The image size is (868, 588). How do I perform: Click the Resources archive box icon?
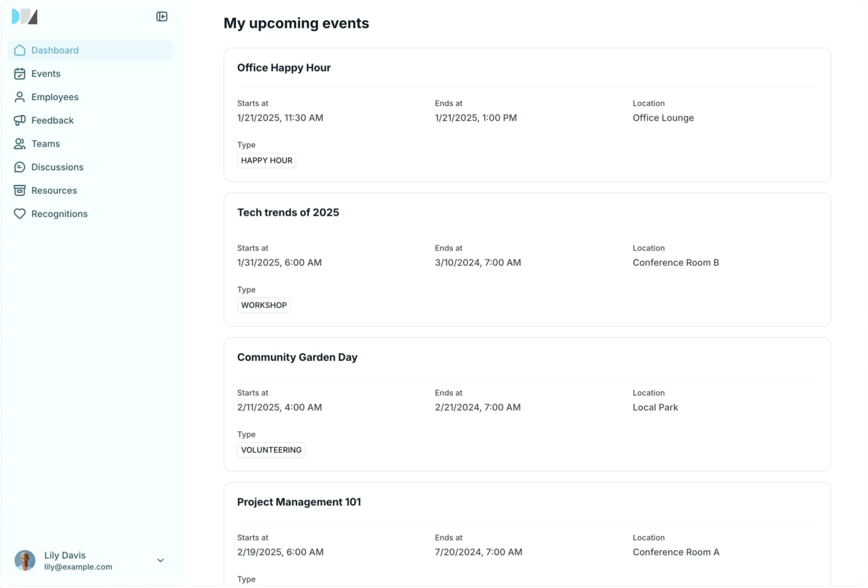tap(19, 190)
